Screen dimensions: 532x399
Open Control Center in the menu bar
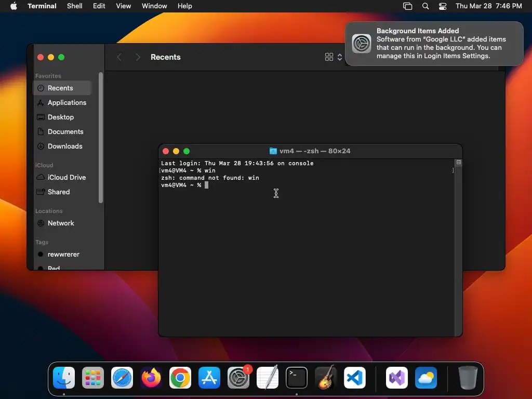click(x=443, y=6)
